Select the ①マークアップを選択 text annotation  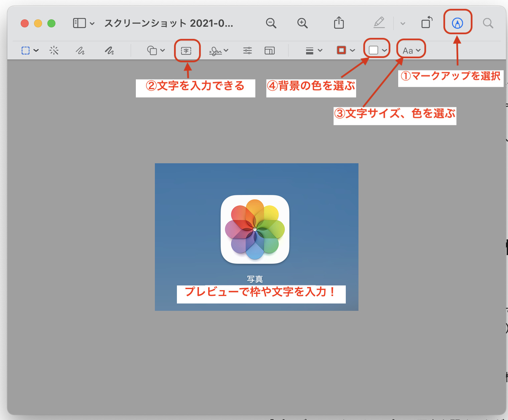click(451, 78)
